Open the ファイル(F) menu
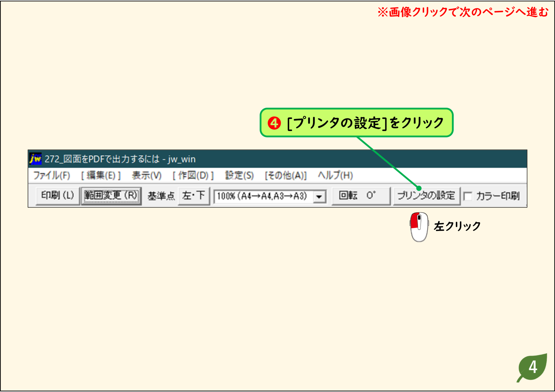Viewport: 555px width, 392px height. coord(51,176)
